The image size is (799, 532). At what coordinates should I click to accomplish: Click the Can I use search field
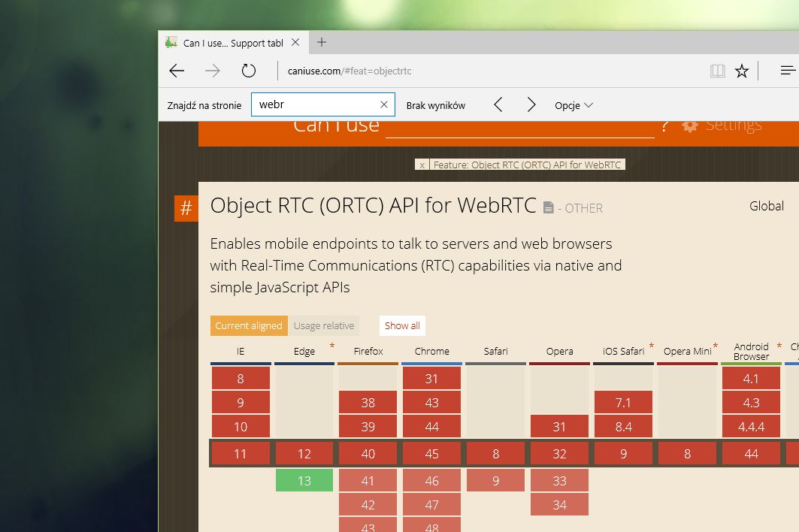(x=519, y=129)
